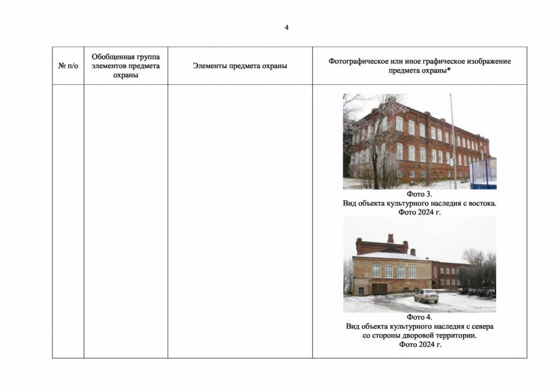The height and width of the screenshot is (392, 554).
Task: Select the "№ п/о" column header
Action: (68, 66)
